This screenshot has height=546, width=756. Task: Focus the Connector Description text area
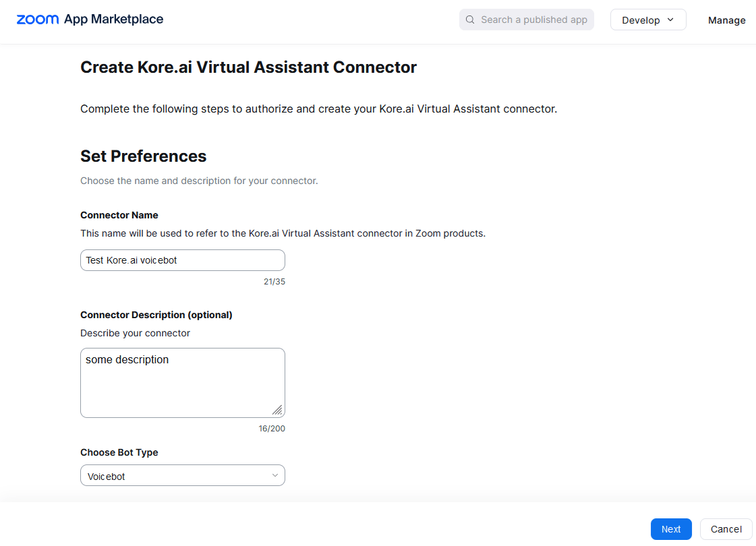[x=183, y=383]
